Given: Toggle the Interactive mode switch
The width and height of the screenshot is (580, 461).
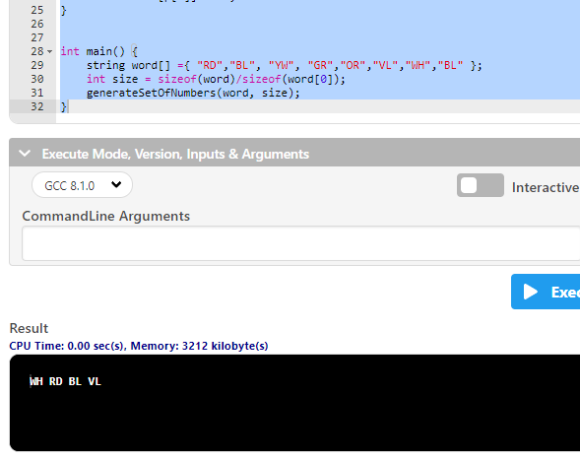Looking at the screenshot, I should [x=480, y=185].
